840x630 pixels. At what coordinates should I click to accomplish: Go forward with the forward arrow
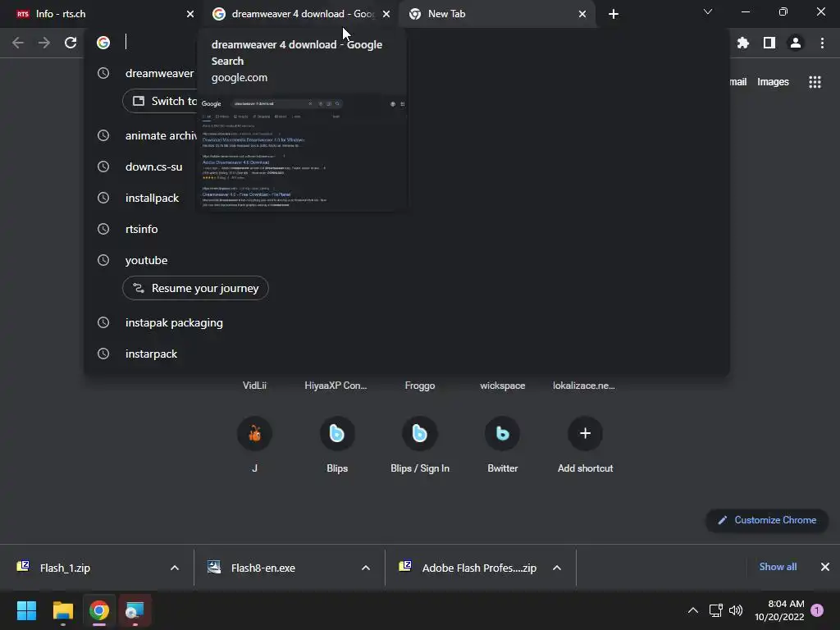point(44,43)
